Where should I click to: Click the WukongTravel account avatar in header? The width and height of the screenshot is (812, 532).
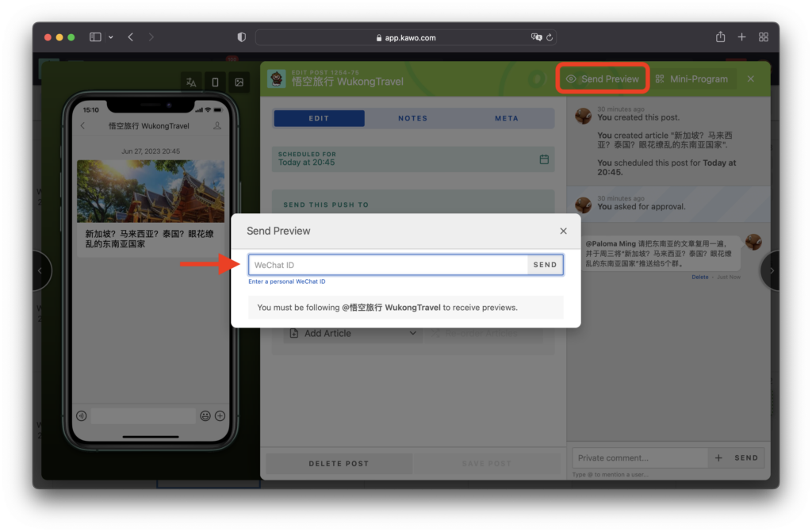(277, 78)
